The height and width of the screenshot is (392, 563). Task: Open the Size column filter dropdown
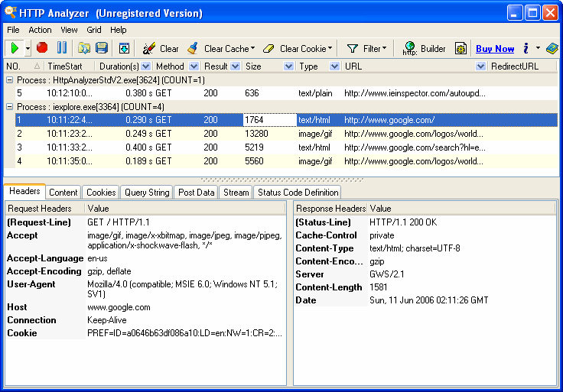[288, 66]
